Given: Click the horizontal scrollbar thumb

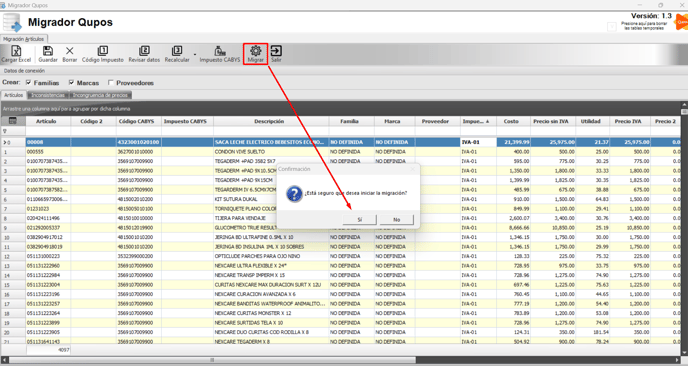Looking at the screenshot, I should click(212, 360).
